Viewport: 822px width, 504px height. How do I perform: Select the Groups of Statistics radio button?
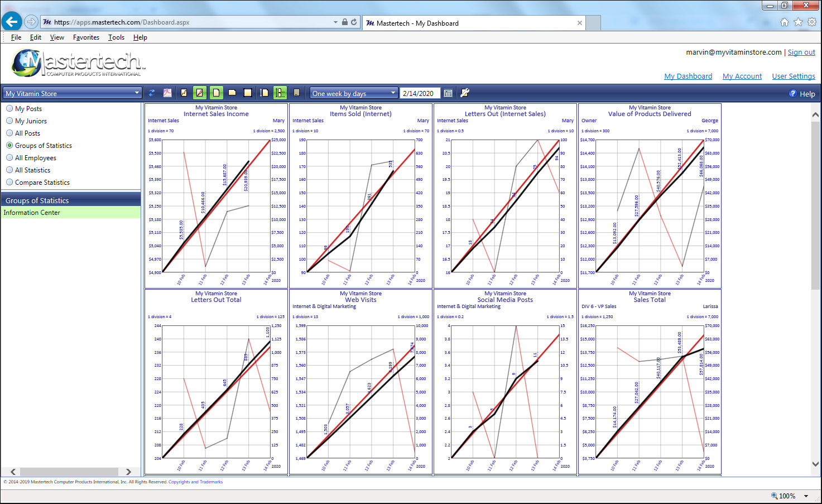click(9, 145)
